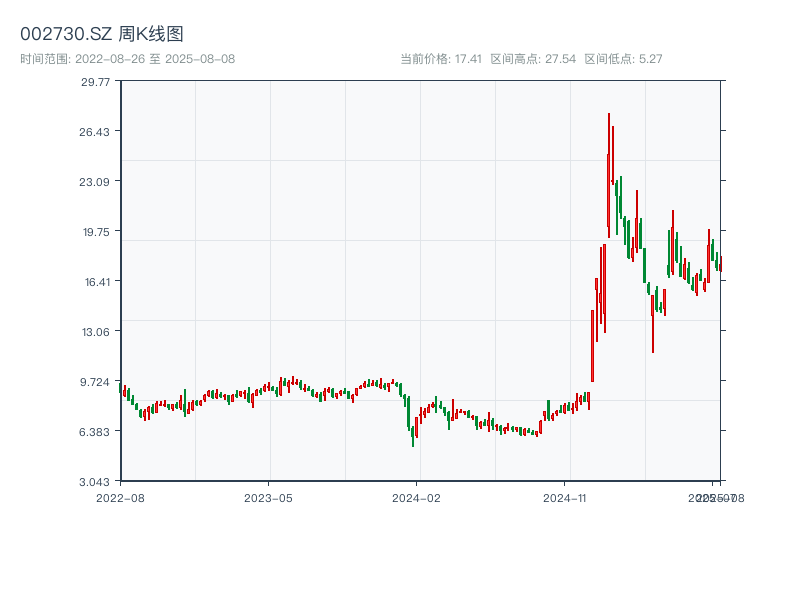Screen dimensions: 800x600
Task: Click the chart title 002730.SZ 周K线图
Action: tap(102, 34)
